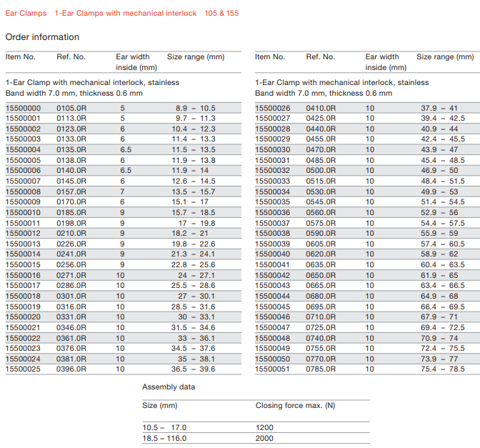Click item number 15500012
Screen dimensions: 480x448
[x=23, y=234]
